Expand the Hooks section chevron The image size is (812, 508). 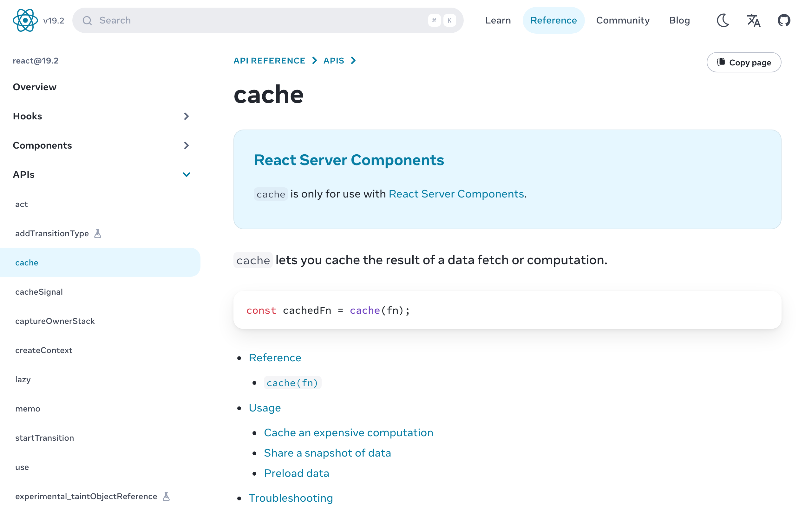click(x=187, y=116)
